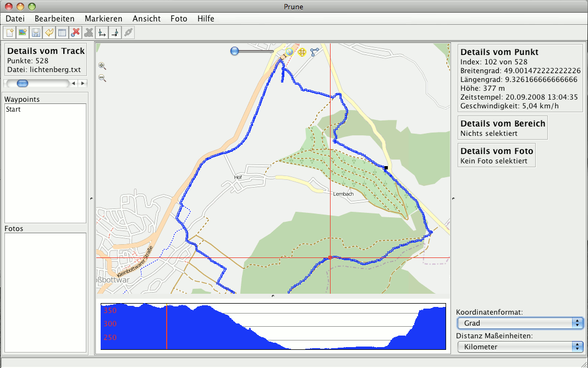Toggle autopan with the yellow arrows icon
Image resolution: width=588 pixels, height=368 pixels.
point(301,52)
